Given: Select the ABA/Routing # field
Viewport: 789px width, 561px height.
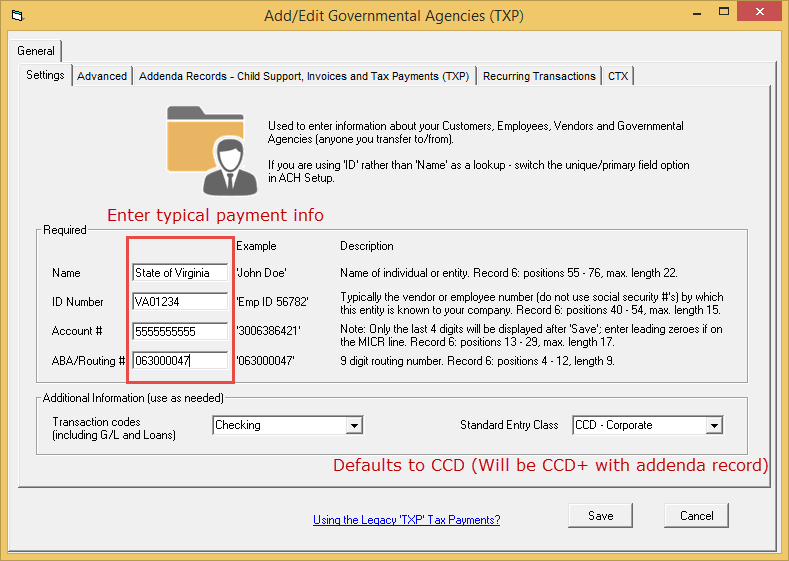Looking at the screenshot, I should (x=180, y=361).
